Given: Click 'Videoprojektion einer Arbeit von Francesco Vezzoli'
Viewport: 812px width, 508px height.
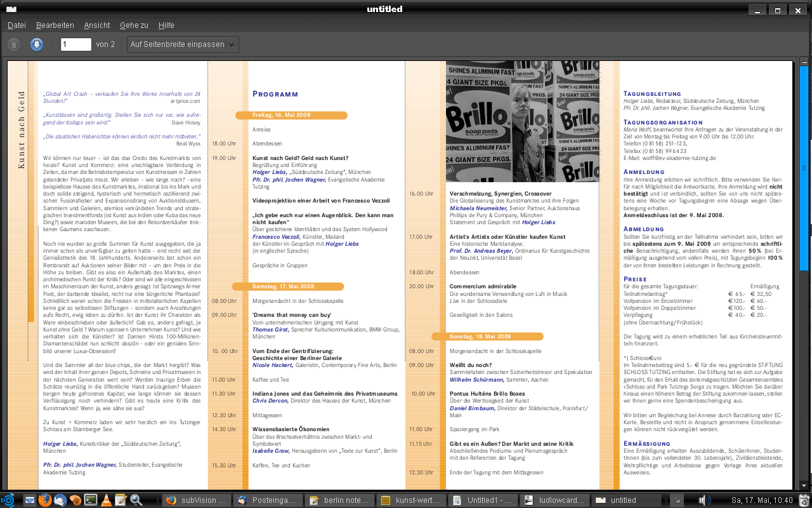Looking at the screenshot, I should 320,201.
